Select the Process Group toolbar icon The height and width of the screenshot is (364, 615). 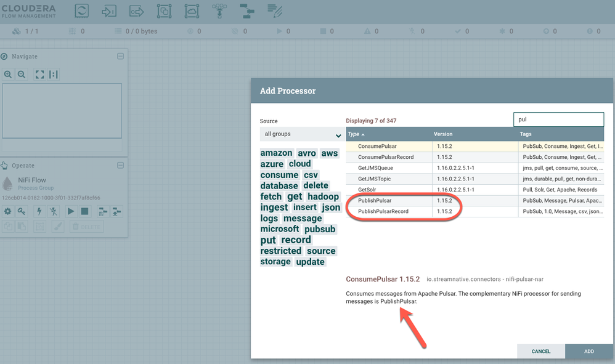coord(165,10)
